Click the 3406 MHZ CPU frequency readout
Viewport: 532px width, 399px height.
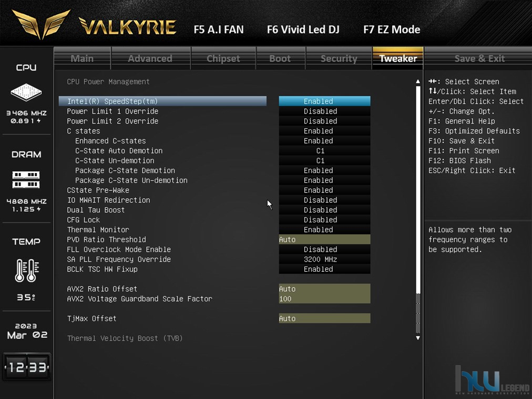click(26, 113)
